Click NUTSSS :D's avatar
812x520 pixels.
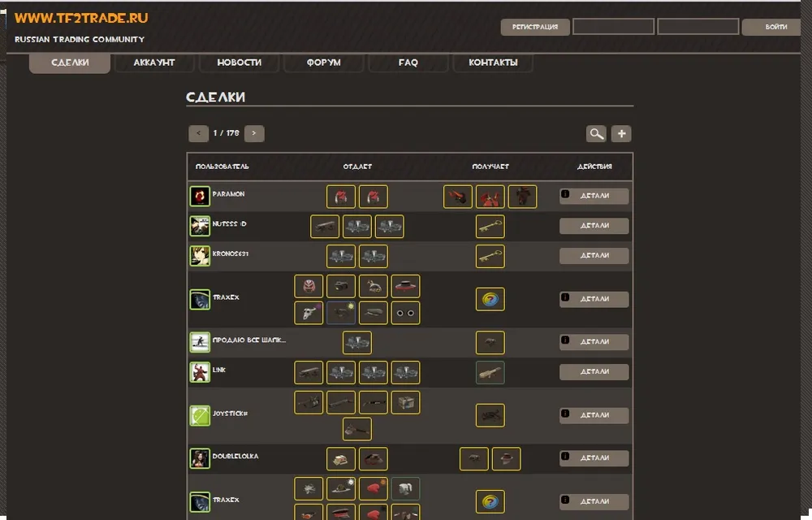point(200,226)
